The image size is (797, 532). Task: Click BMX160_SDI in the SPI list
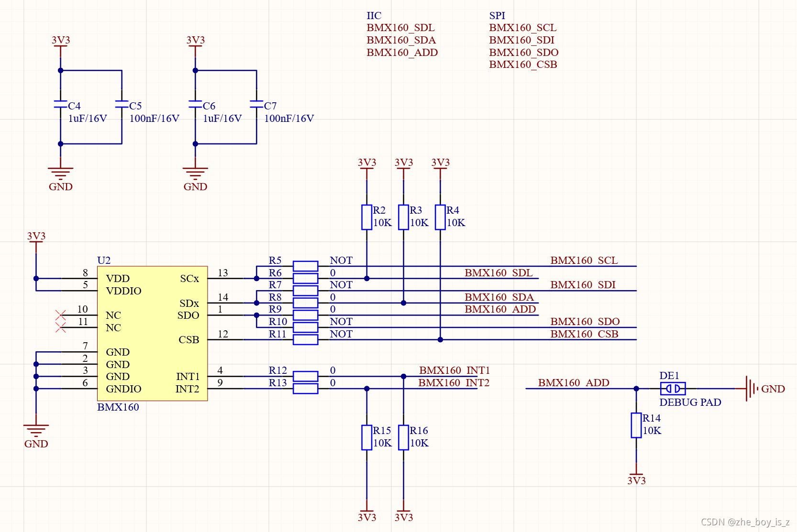pos(521,40)
